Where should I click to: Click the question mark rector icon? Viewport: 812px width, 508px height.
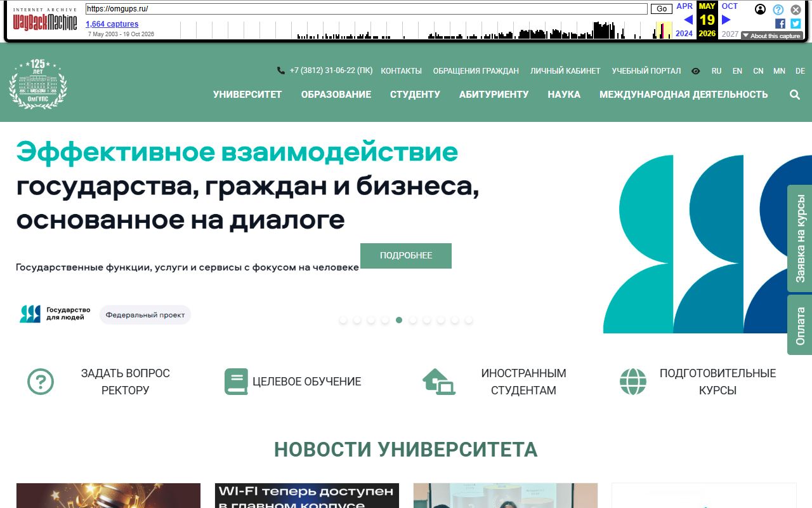[x=41, y=382]
